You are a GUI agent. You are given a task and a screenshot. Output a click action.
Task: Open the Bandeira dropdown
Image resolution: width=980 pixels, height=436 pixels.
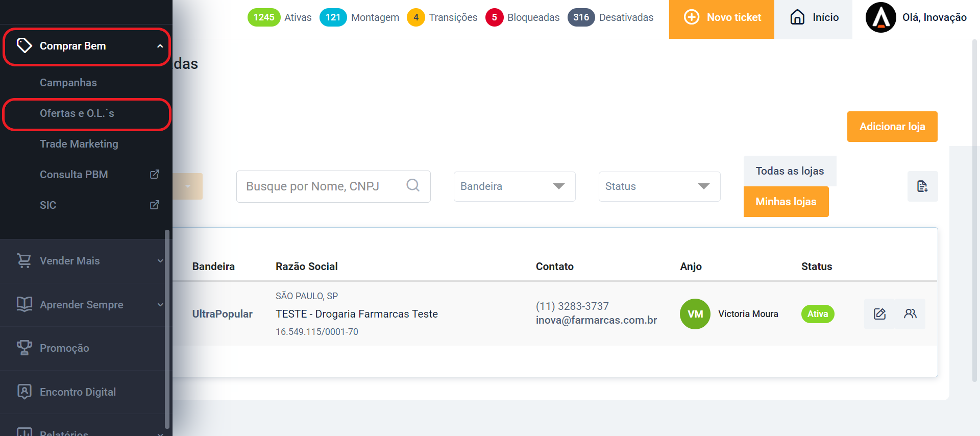(514, 186)
